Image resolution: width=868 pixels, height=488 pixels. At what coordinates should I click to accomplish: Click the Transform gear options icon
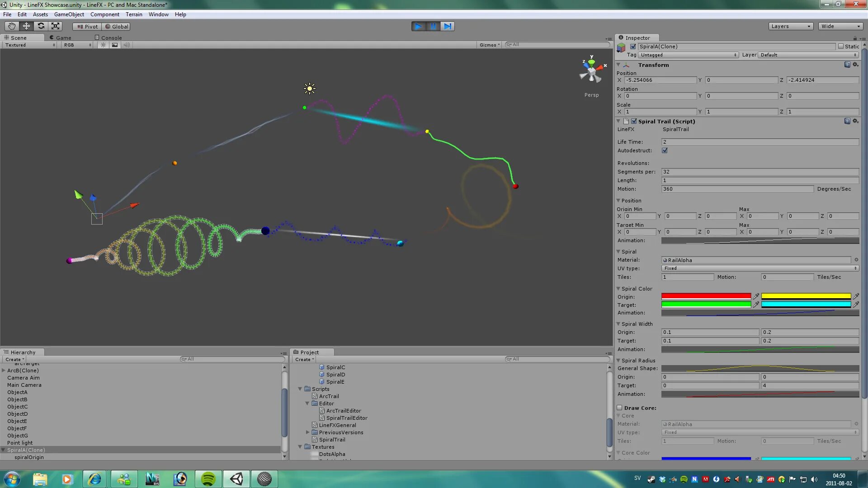856,65
